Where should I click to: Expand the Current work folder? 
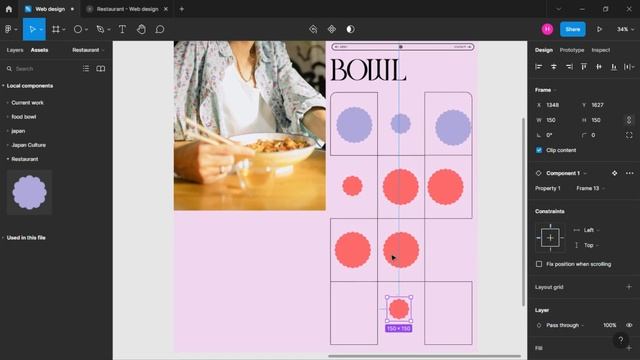[27, 103]
